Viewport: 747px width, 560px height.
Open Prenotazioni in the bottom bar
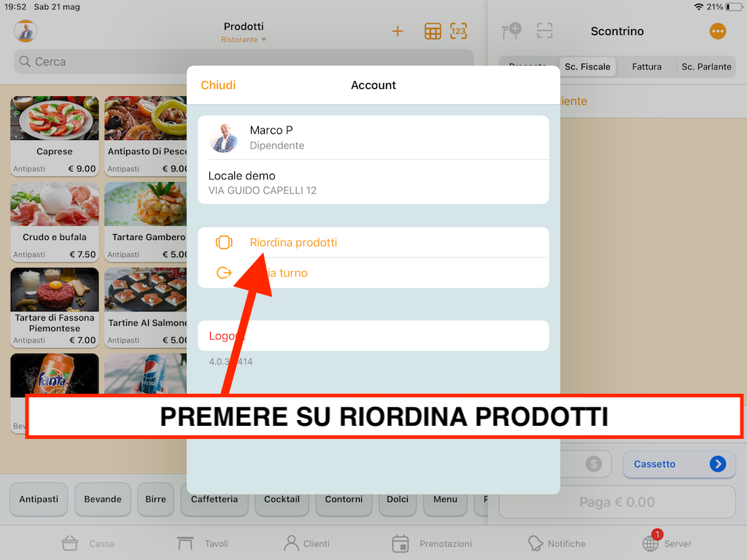[432, 543]
